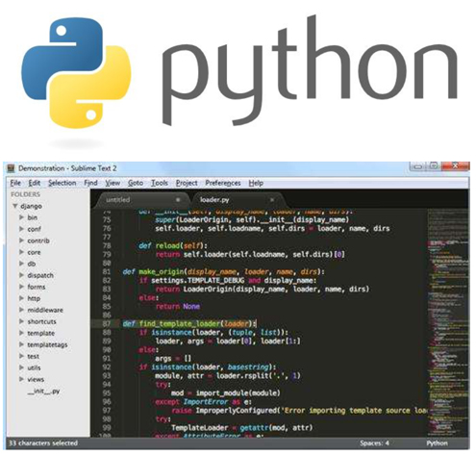
Task: Expand the contrib folder
Action: point(21,241)
